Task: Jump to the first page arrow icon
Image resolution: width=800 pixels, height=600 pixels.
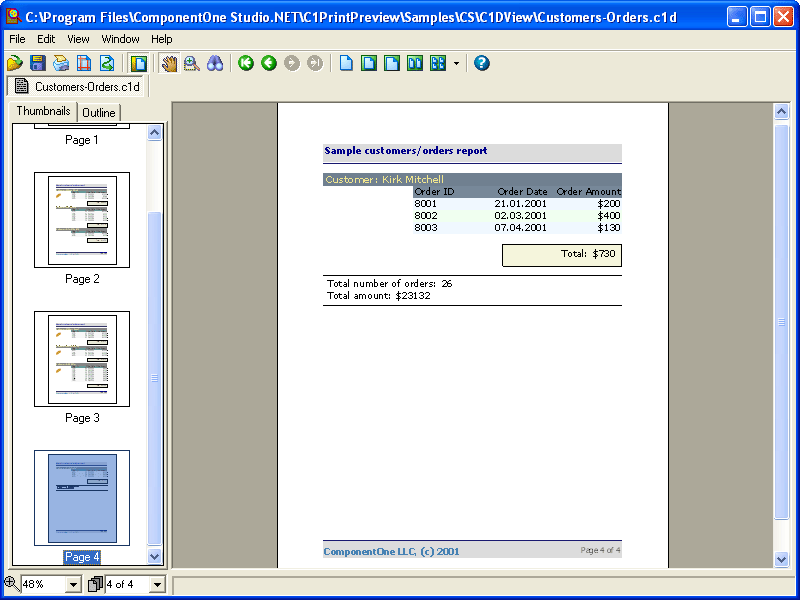Action: click(x=246, y=63)
